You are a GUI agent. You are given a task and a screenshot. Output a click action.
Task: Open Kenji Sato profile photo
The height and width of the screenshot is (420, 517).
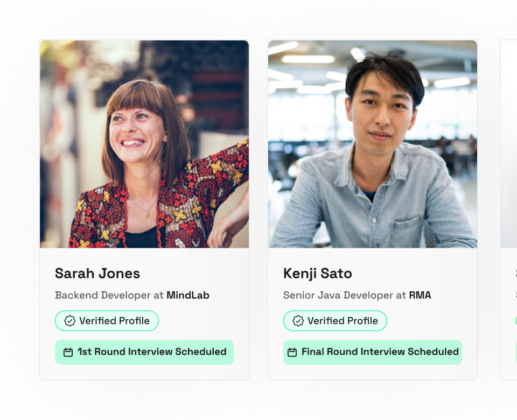coord(373,144)
